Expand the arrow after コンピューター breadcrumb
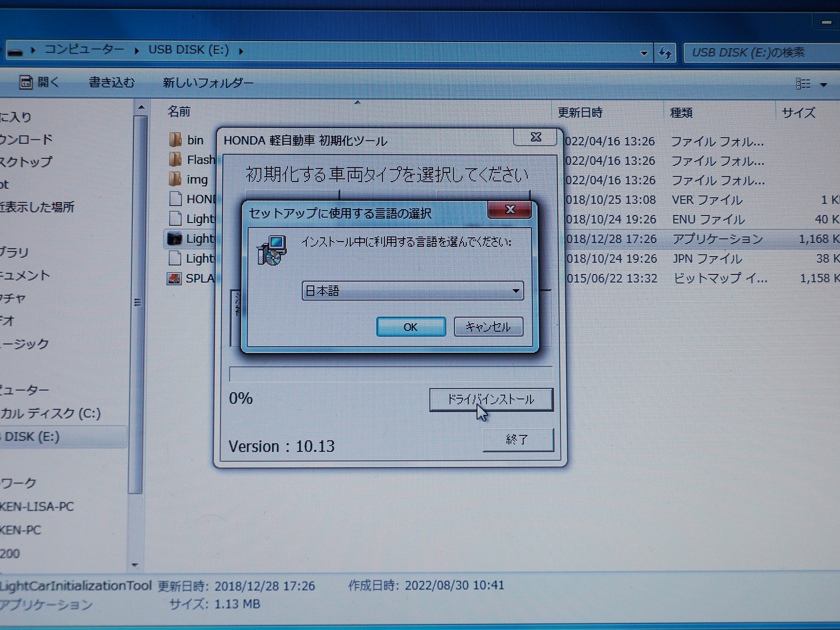 point(137,50)
